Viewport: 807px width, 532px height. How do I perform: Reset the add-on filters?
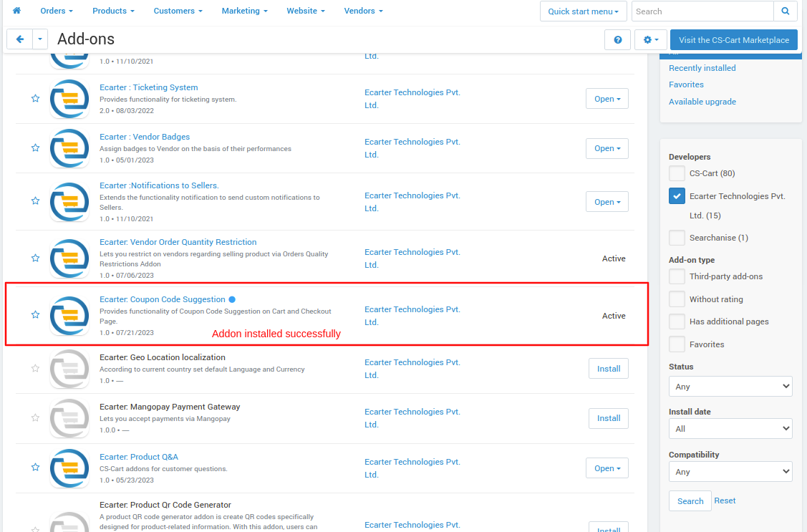[x=725, y=500]
